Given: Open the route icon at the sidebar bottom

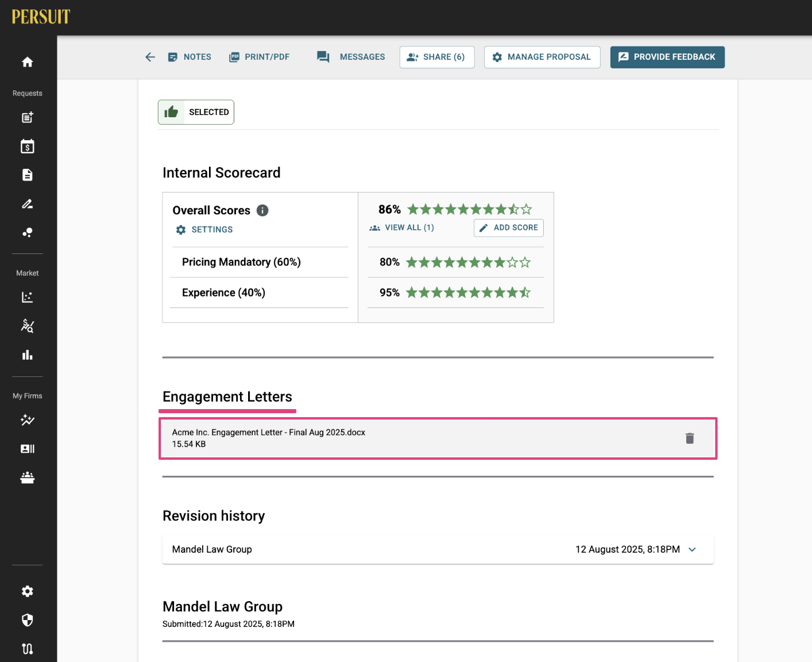Looking at the screenshot, I should pyautogui.click(x=27, y=649).
